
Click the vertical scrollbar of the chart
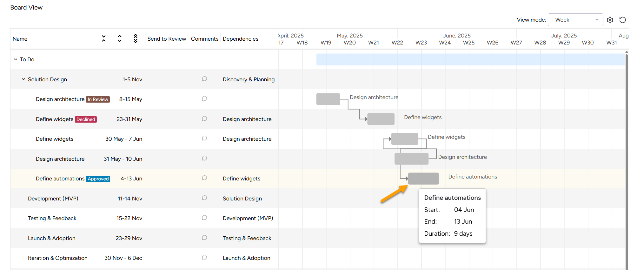[626, 159]
